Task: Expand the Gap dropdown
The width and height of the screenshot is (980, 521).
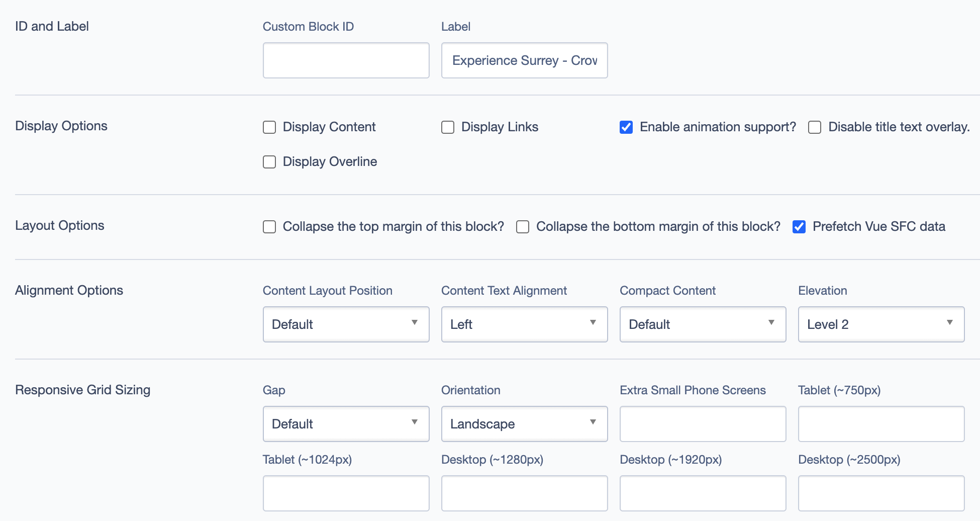Action: pyautogui.click(x=346, y=424)
